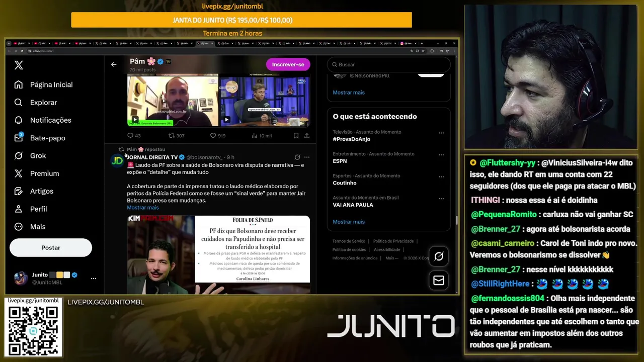
Task: Open the JD avatar of Jornal Direita TV
Action: (117, 160)
